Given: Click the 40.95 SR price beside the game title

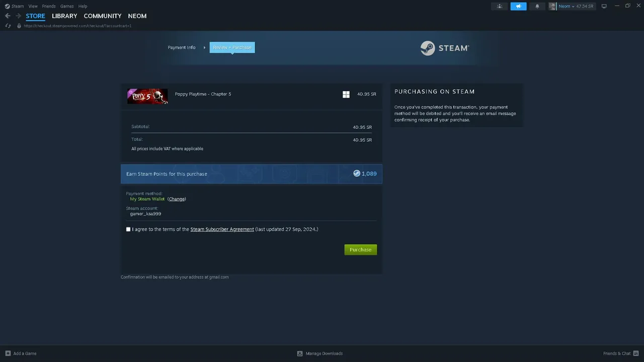Looking at the screenshot, I should 367,94.
